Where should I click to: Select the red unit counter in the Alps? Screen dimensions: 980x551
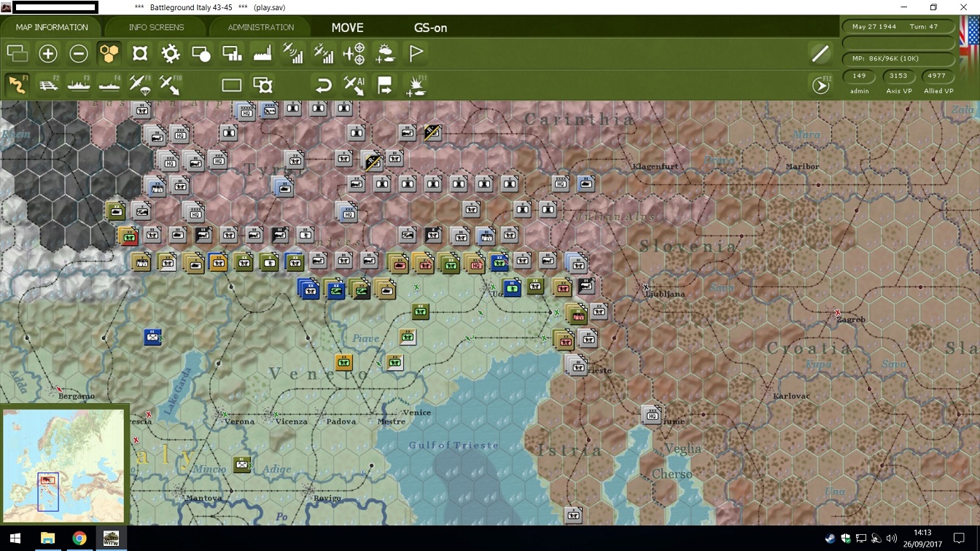128,236
